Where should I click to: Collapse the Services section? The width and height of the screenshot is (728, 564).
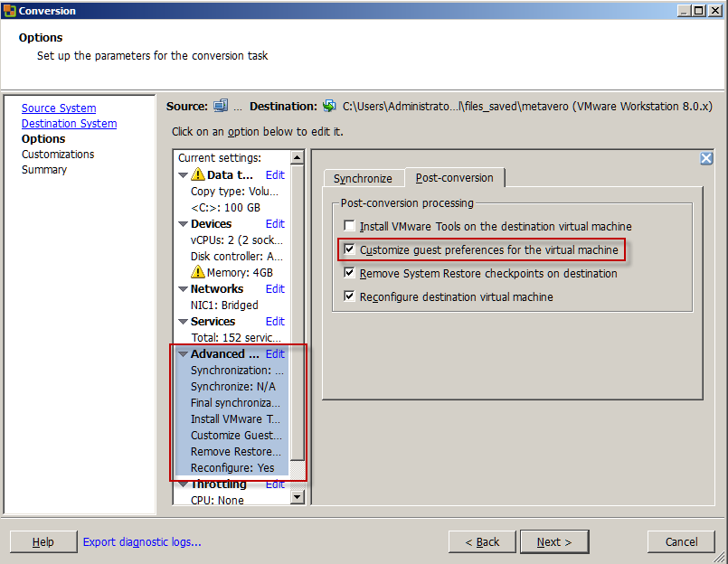coord(184,322)
